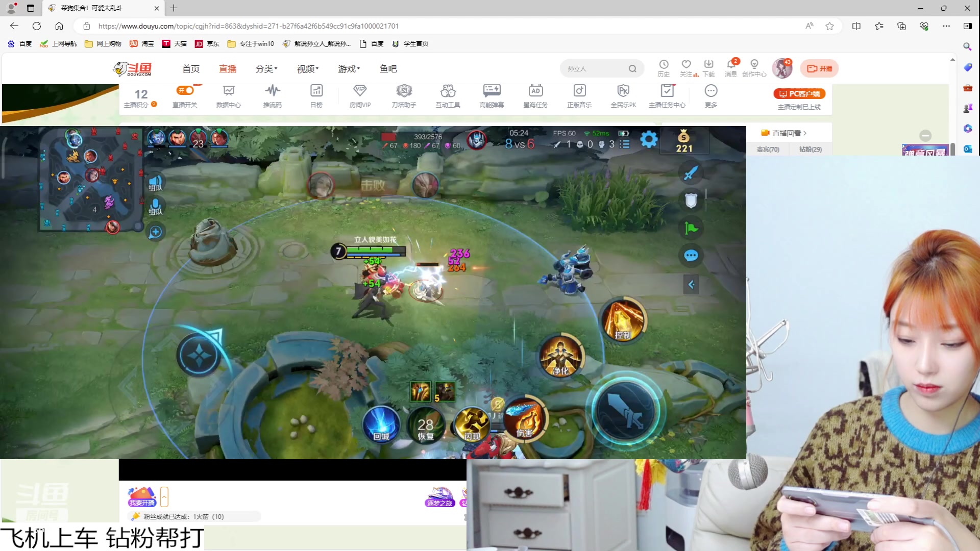The width and height of the screenshot is (980, 551).
Task: Click the 净化 purify skill button
Action: 560,357
